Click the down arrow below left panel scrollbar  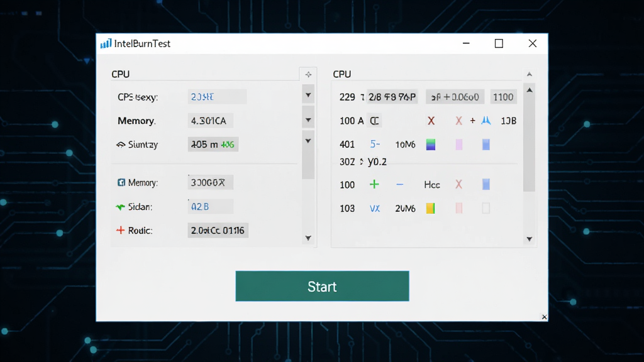(x=308, y=238)
